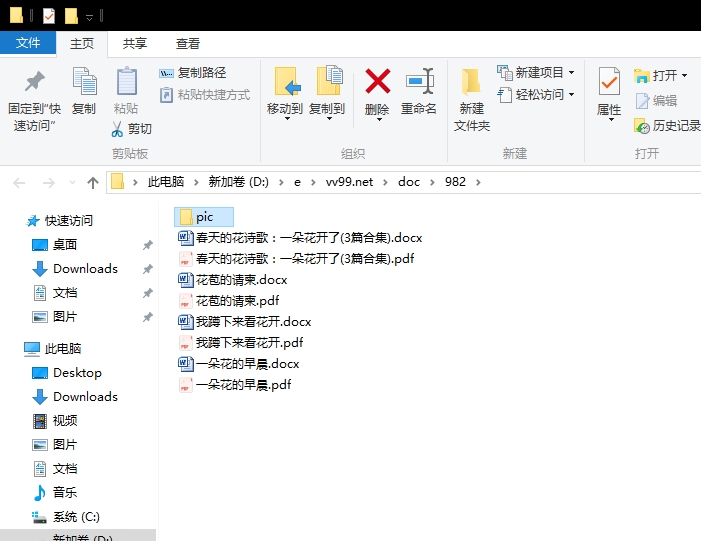Image resolution: width=701 pixels, height=541 pixels.
Task: Go forward with the forward arrow
Action: 48,182
